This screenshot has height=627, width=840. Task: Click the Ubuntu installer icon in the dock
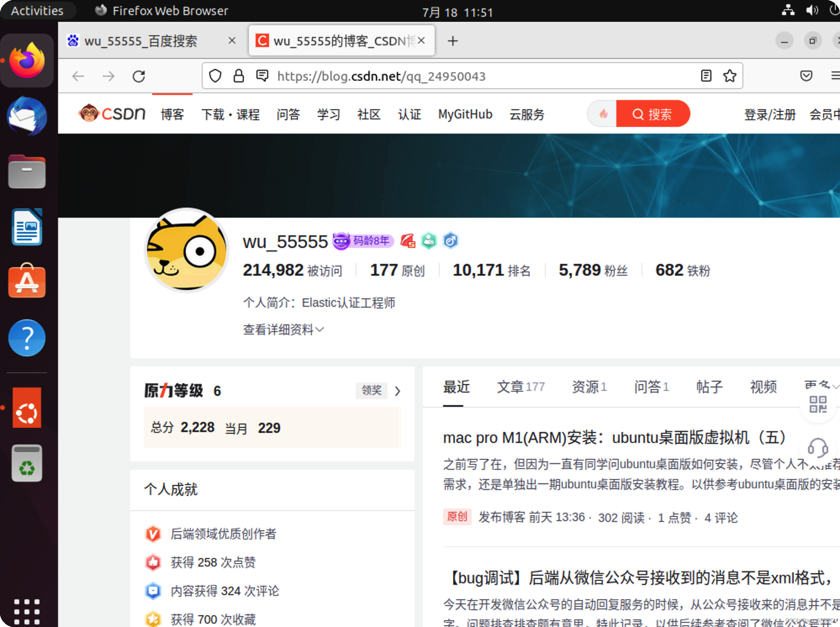[27, 407]
